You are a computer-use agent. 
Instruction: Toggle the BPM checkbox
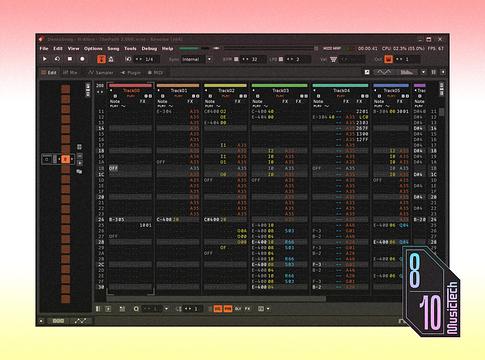pos(236,59)
